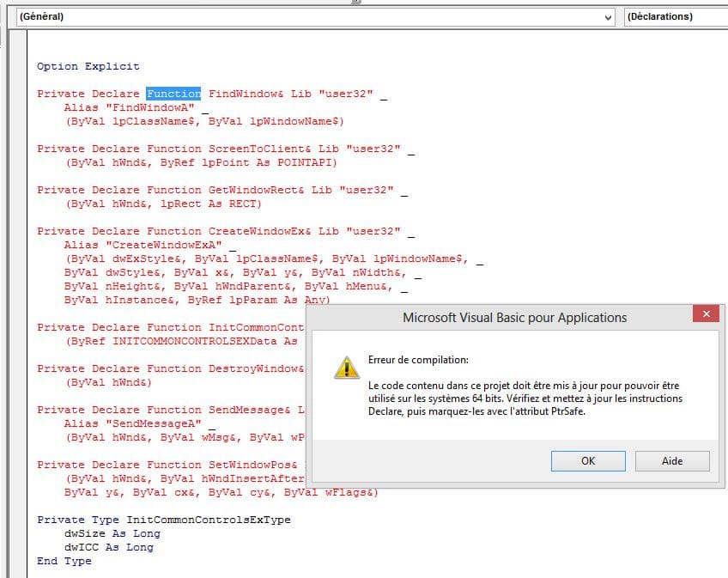The height and width of the screenshot is (578, 728).
Task: Click the (ByVal hWnd&) line under DestroyWindow
Action: click(x=109, y=383)
